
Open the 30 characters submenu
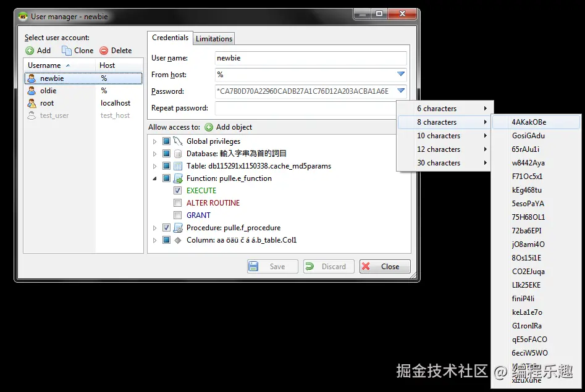point(445,163)
